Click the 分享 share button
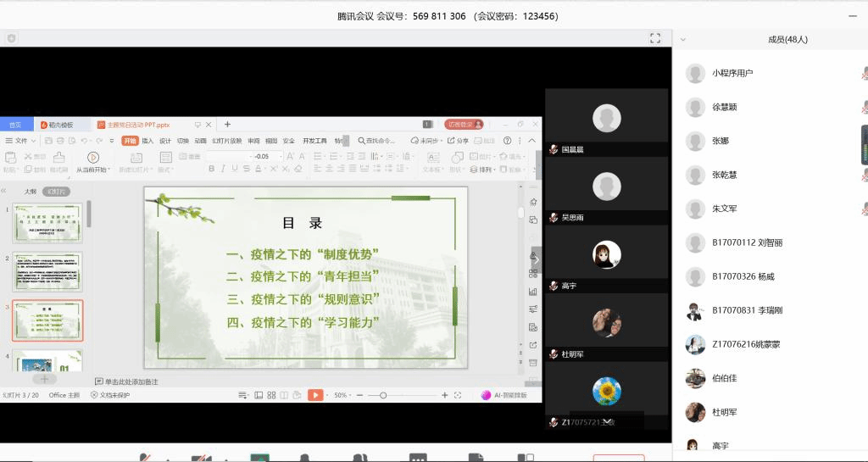868x462 pixels. point(458,141)
